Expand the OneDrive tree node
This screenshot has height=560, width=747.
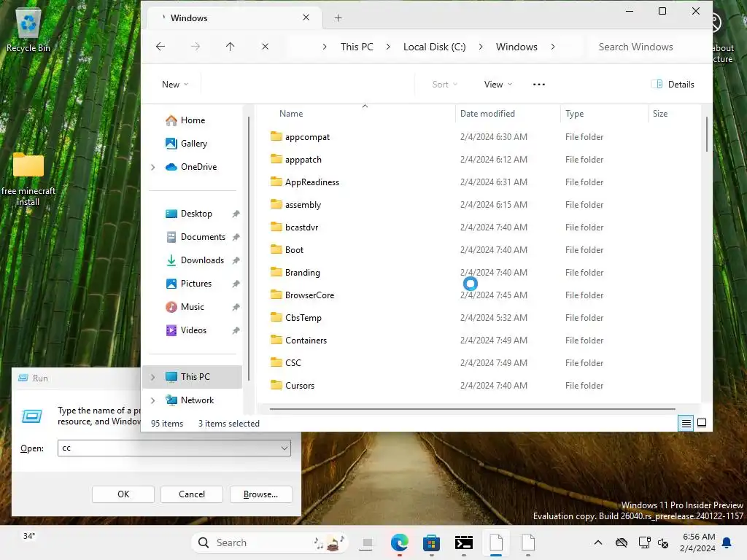click(x=153, y=167)
